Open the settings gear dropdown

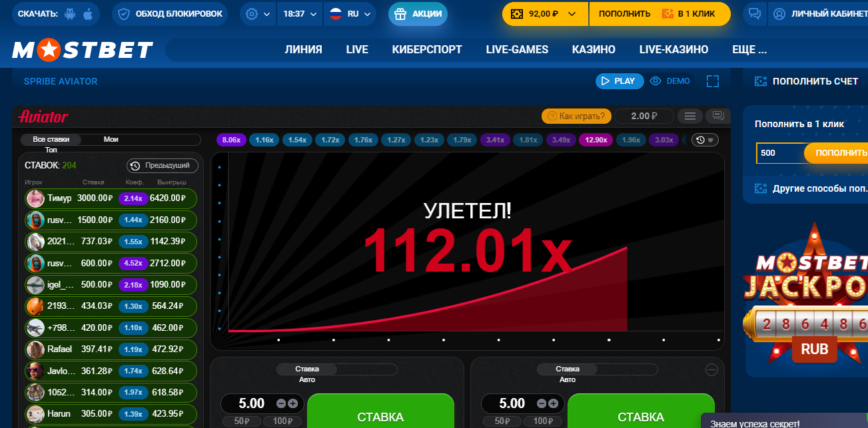pyautogui.click(x=258, y=13)
